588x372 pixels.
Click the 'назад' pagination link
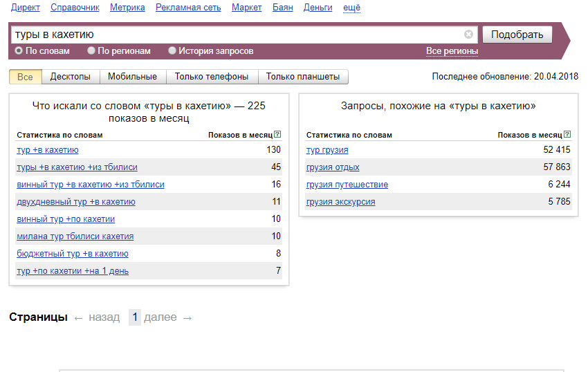104,317
